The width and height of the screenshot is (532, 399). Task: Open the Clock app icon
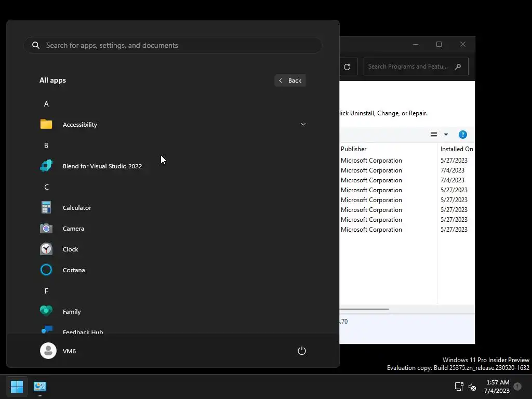[x=46, y=249]
